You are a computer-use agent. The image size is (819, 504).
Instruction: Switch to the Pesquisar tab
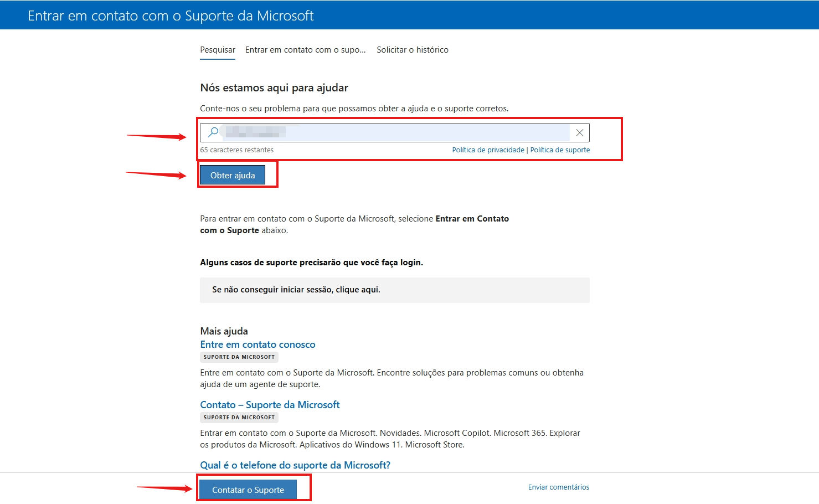(217, 49)
